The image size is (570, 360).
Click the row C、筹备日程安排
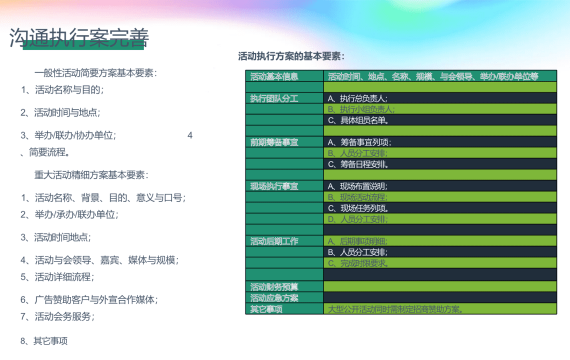click(440, 164)
